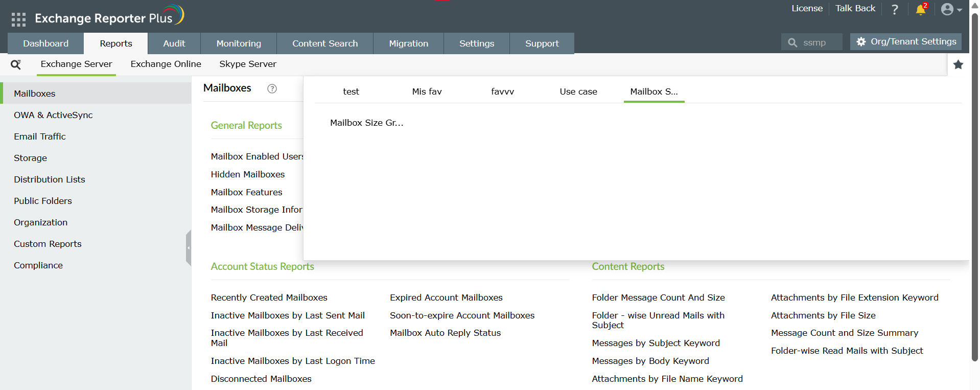Select the Skype Server sub-tab
The image size is (980, 390).
tap(248, 64)
